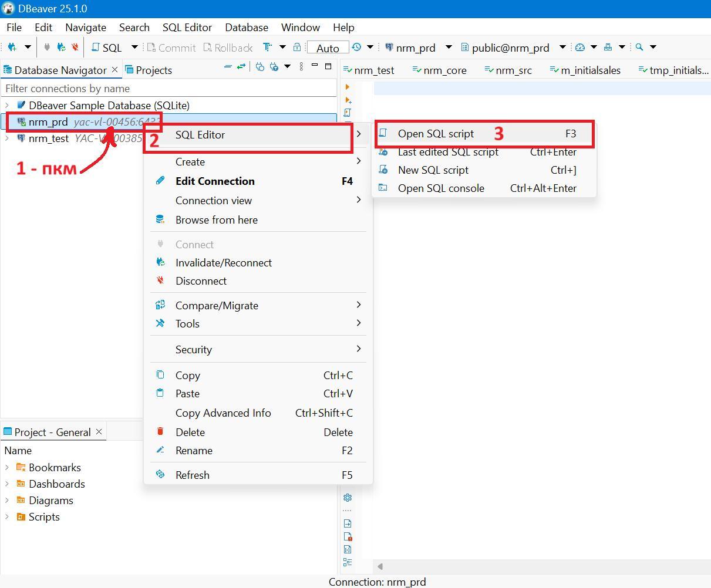
Task: Switch to the nrm_core editor tab
Action: click(x=444, y=70)
